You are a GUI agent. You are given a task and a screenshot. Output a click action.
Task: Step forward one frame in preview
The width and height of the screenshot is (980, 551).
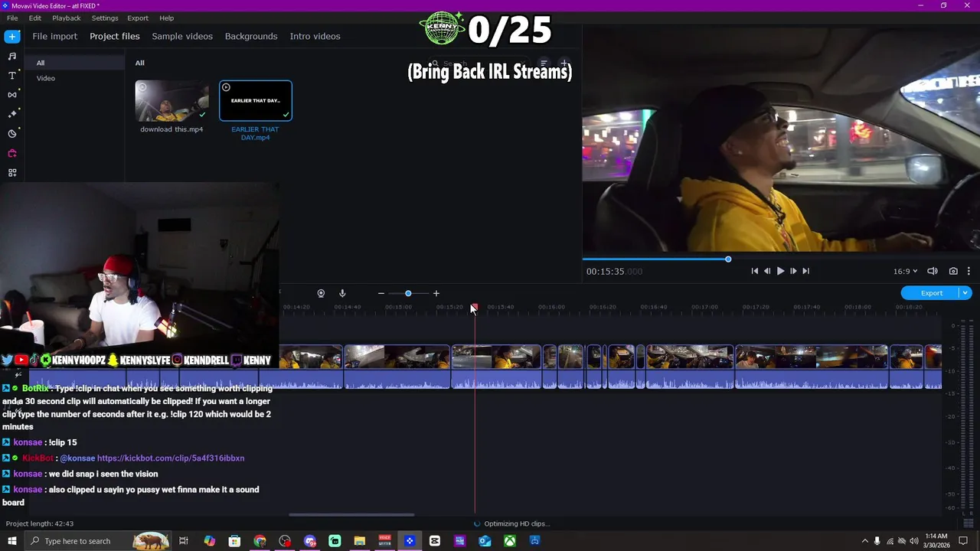(x=793, y=271)
